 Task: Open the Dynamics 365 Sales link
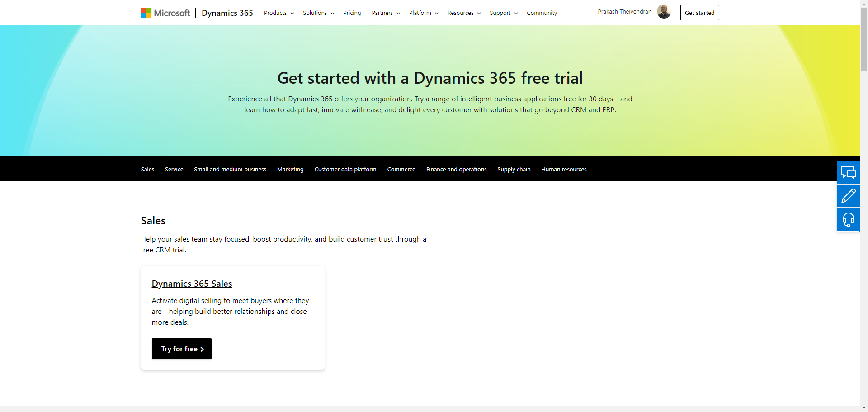tap(192, 284)
